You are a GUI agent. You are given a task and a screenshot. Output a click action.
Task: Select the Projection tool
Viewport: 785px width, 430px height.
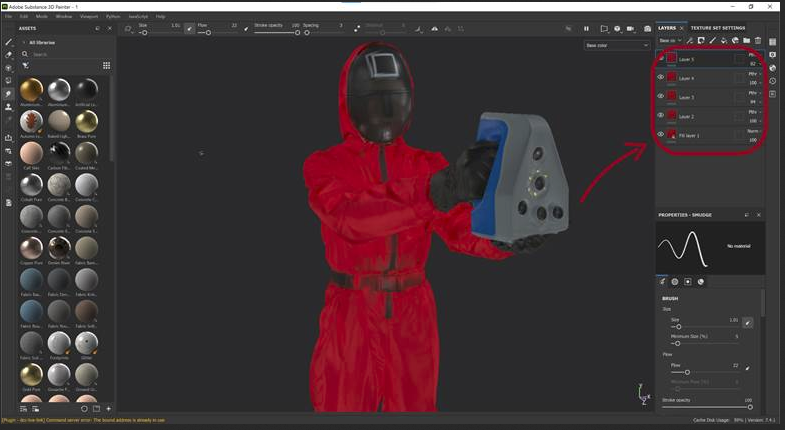coord(9,68)
